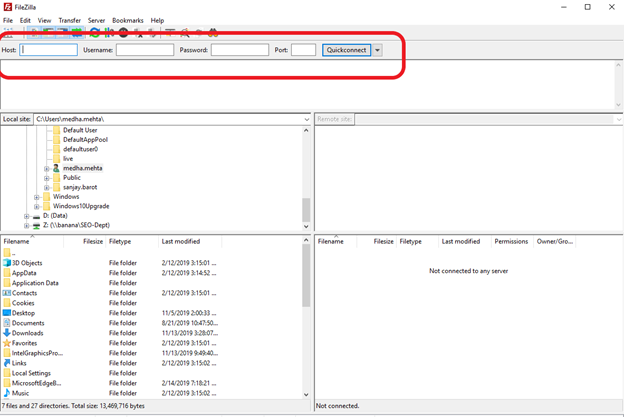The width and height of the screenshot is (624, 417).
Task: Open the Site Manager toolbar icon
Action: [8, 33]
